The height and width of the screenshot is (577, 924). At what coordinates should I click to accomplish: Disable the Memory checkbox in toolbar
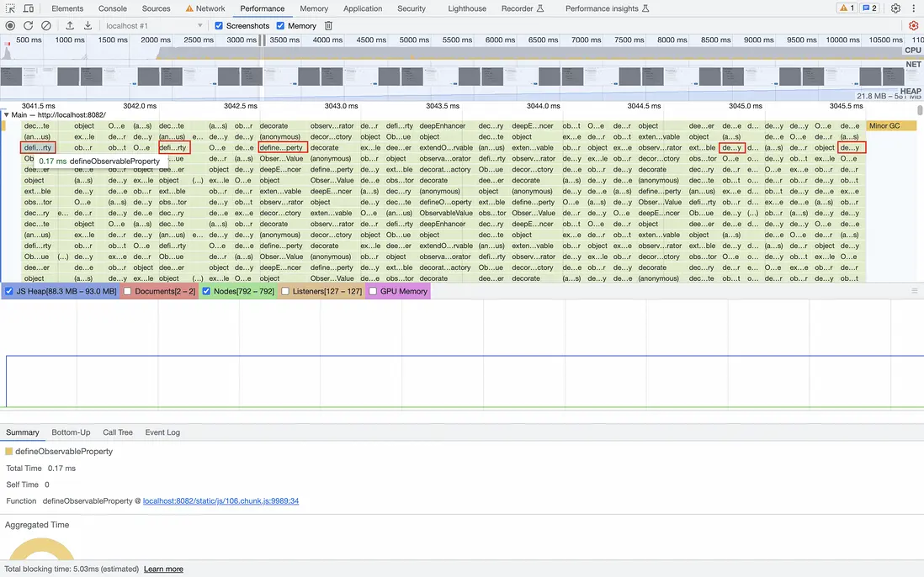[281, 26]
